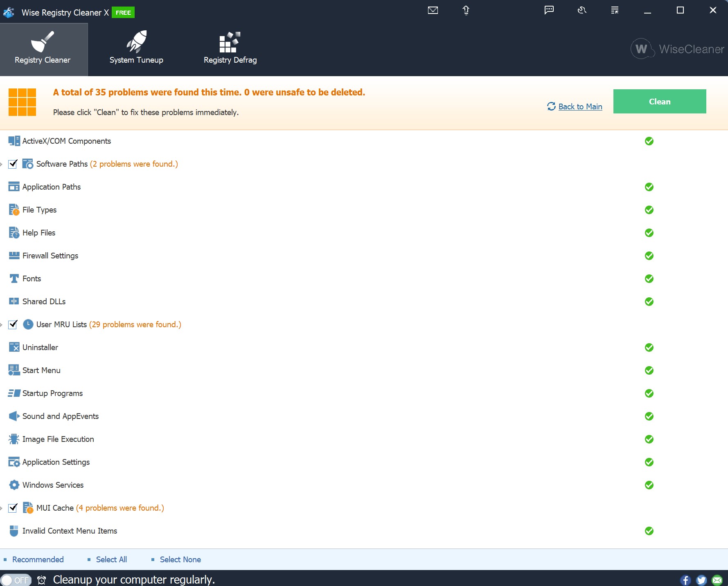Screen dimensions: 728x586
Task: Open the feedback chat bubble icon
Action: pyautogui.click(x=549, y=10)
